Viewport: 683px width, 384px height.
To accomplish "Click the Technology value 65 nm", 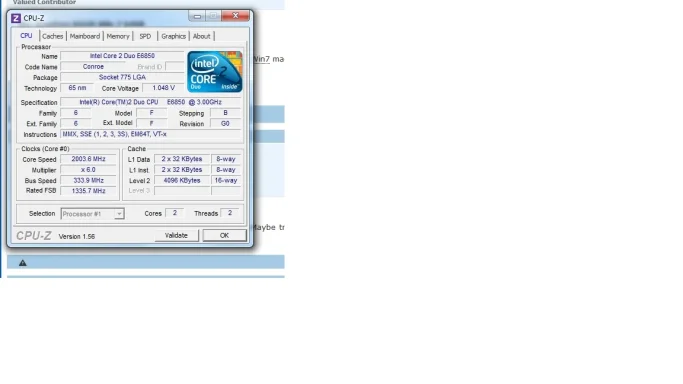I will click(x=77, y=88).
